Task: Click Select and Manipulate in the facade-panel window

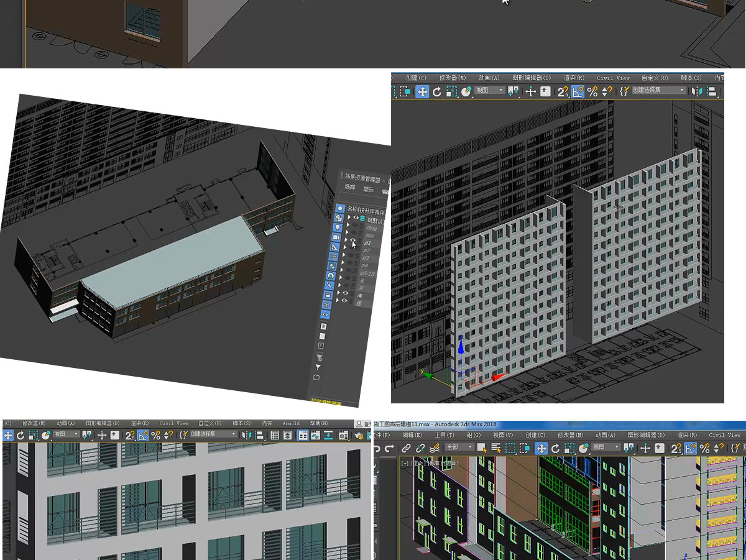Action: coord(530,91)
